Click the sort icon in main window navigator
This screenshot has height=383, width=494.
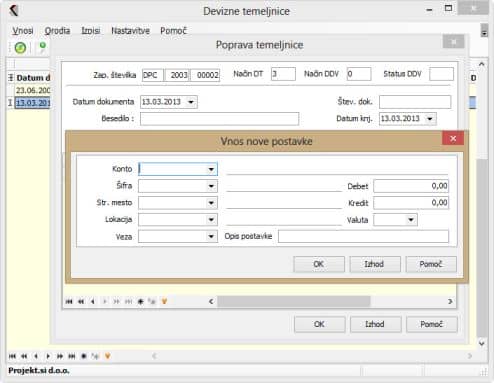pos(95,356)
